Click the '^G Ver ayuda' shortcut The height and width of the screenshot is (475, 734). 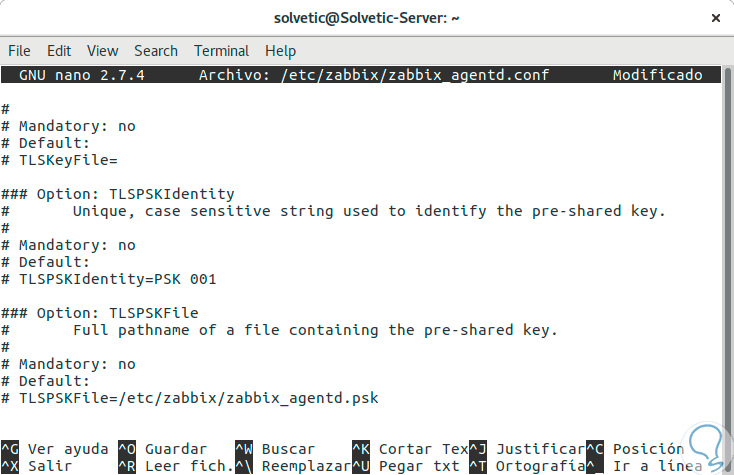(x=55, y=449)
